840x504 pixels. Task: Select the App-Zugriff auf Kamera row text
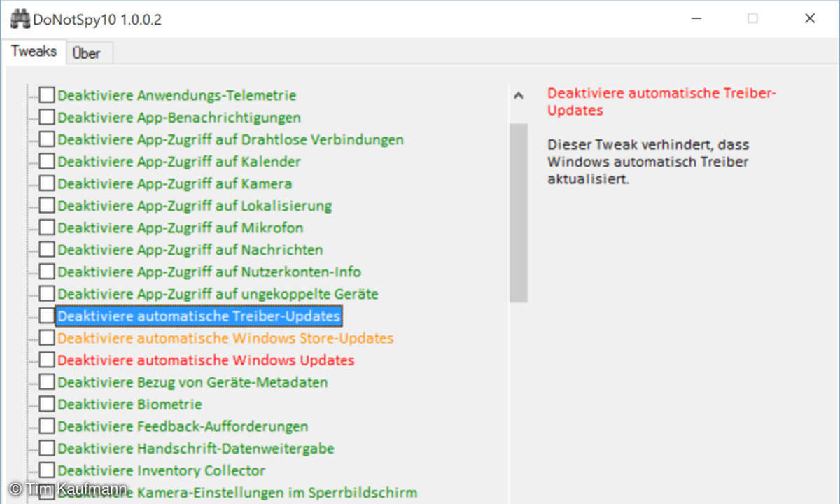pyautogui.click(x=175, y=183)
